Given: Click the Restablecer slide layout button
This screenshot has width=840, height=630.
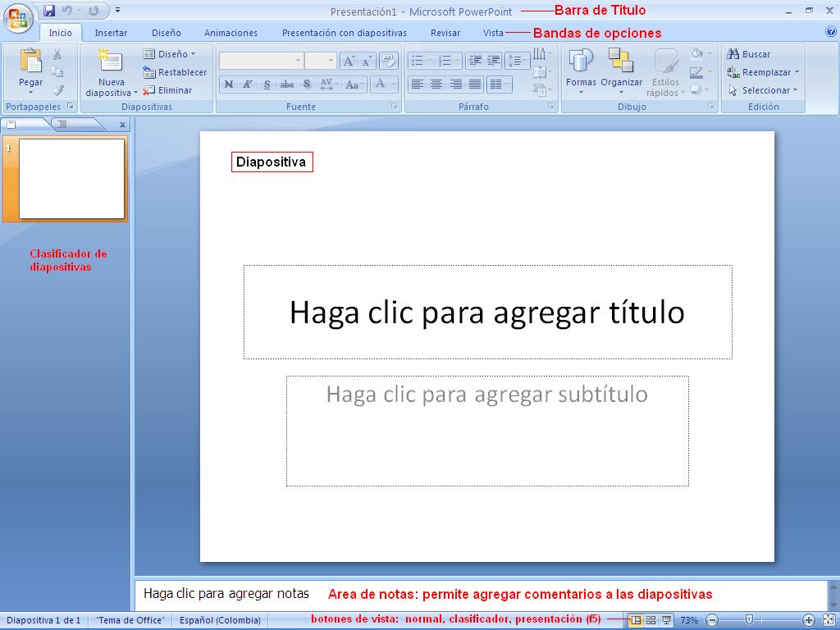Looking at the screenshot, I should tap(175, 72).
